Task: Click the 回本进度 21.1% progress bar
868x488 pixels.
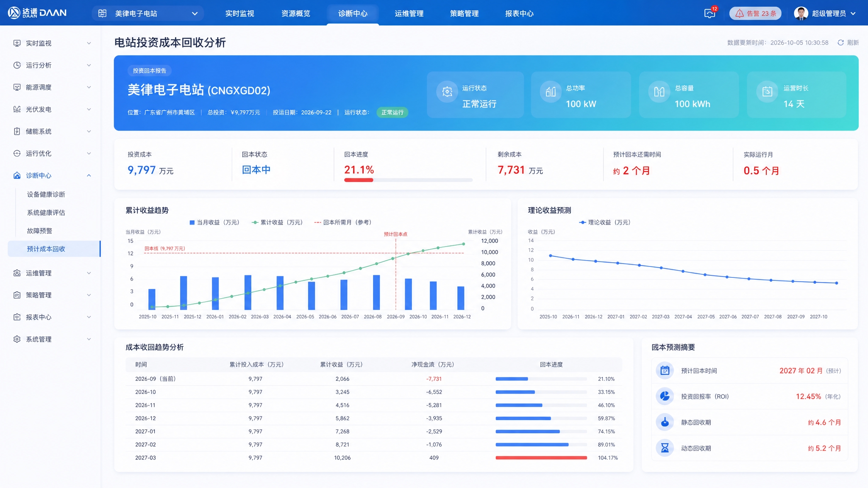Action: [408, 180]
